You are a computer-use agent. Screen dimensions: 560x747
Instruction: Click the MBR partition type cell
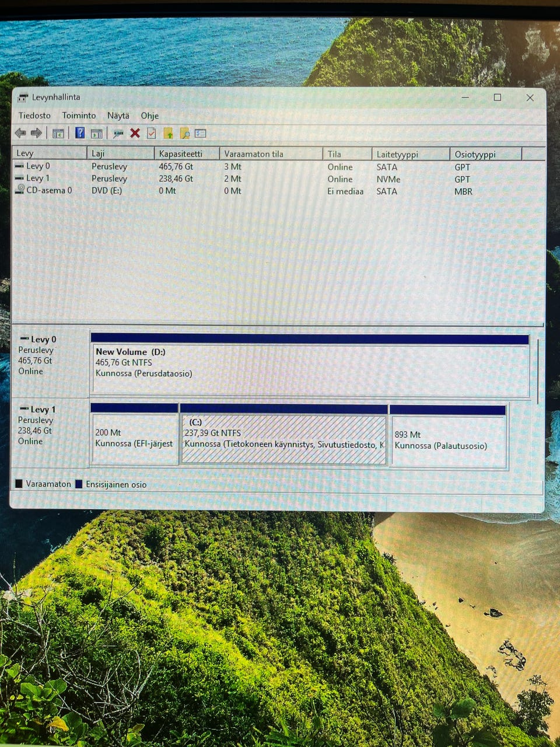click(x=464, y=191)
